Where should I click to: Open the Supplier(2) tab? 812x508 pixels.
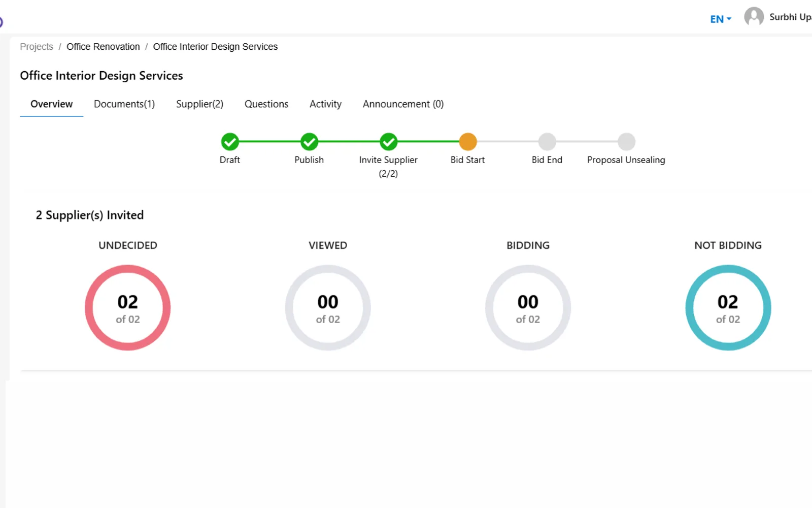click(199, 104)
